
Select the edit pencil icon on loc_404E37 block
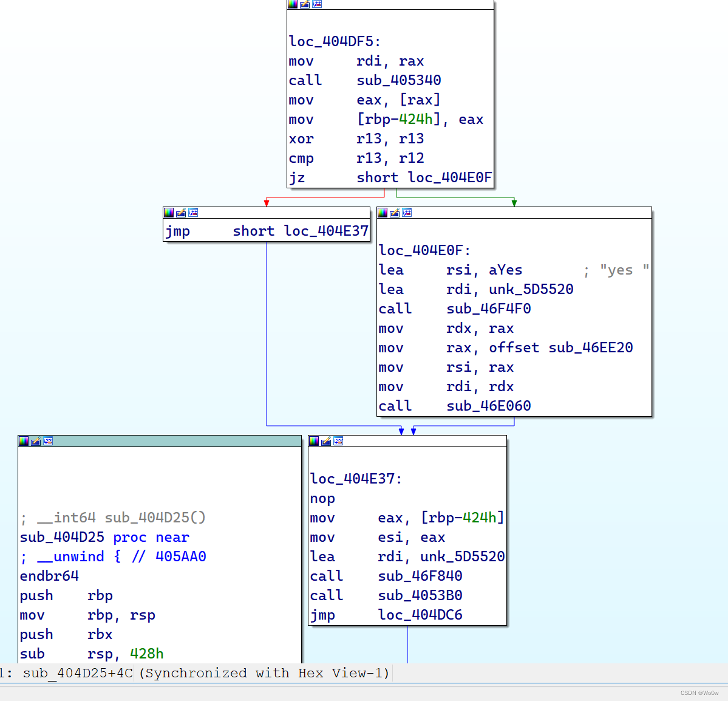(x=326, y=441)
